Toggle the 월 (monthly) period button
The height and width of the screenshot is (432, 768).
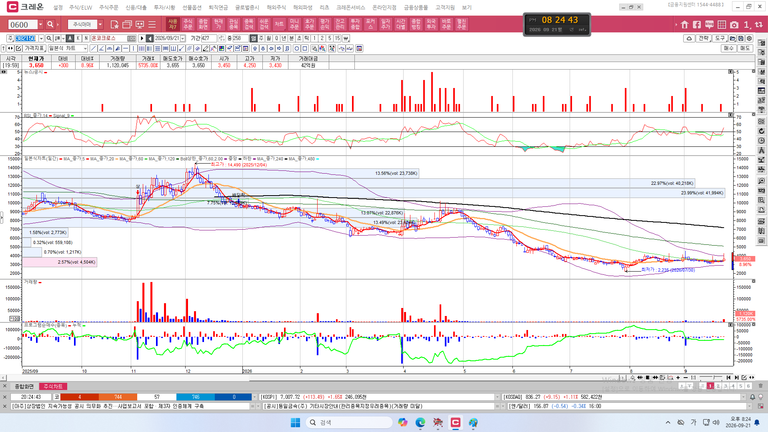269,38
